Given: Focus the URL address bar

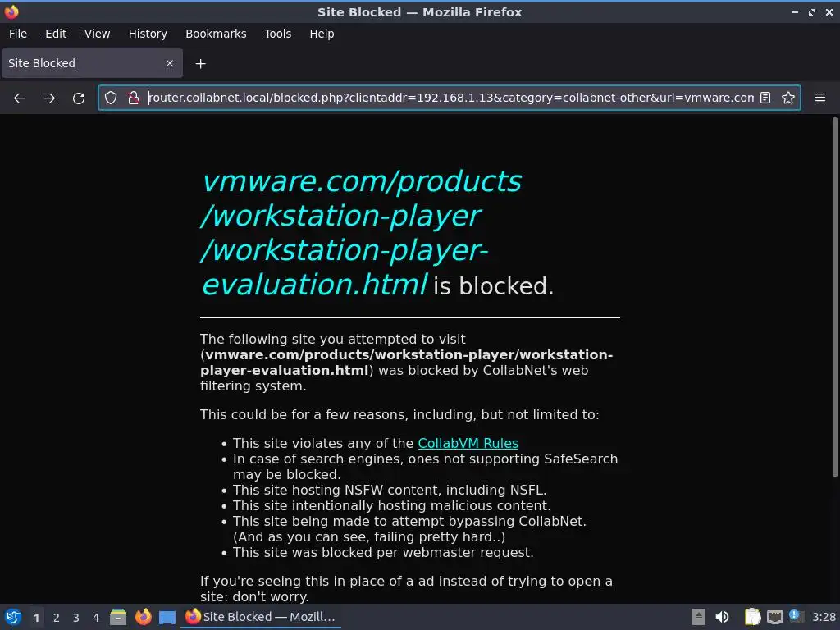Looking at the screenshot, I should pyautogui.click(x=450, y=98).
